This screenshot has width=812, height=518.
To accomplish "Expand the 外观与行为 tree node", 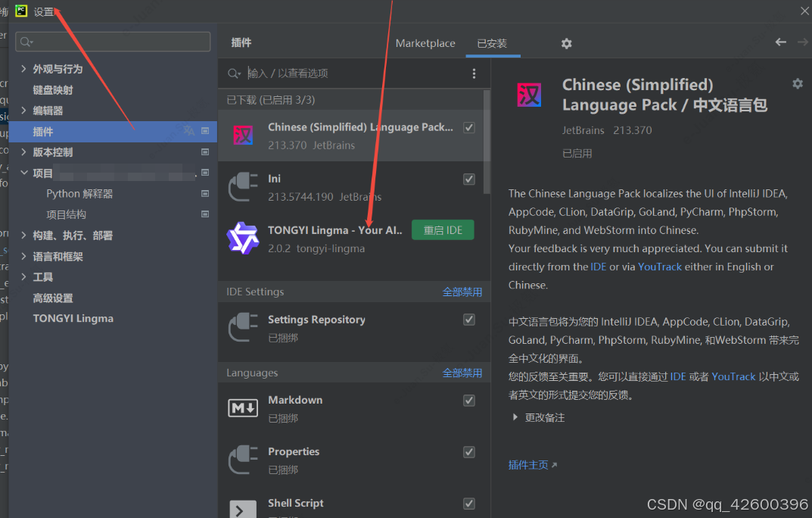I will click(23, 68).
